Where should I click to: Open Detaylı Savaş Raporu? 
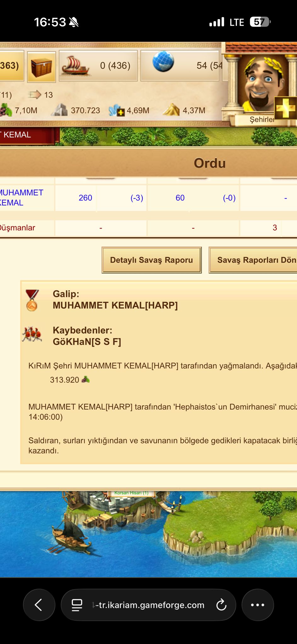coord(151,260)
